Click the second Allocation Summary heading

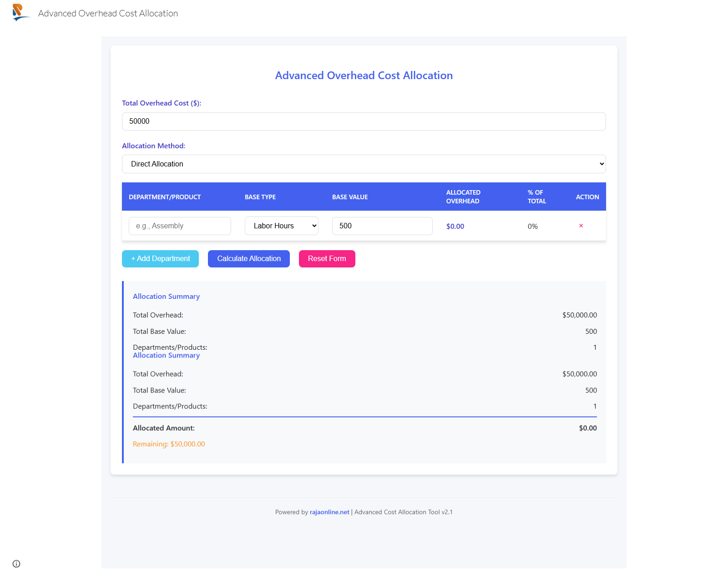pyautogui.click(x=166, y=356)
